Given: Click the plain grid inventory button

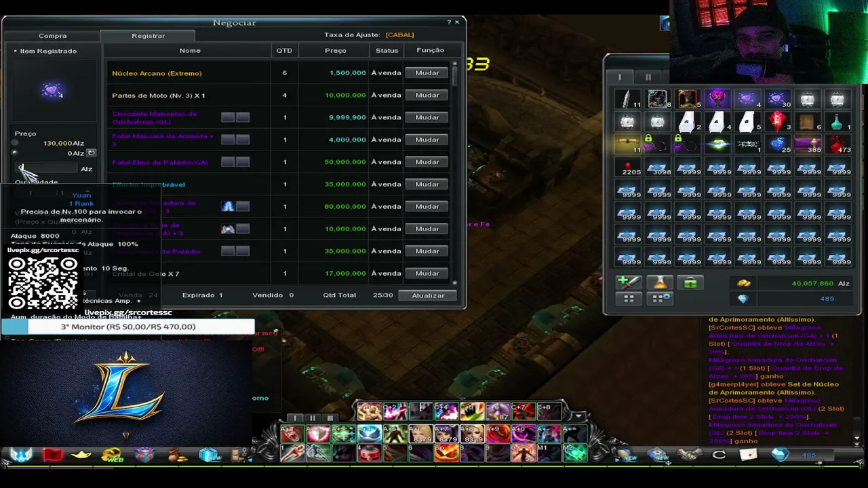Looking at the screenshot, I should (x=629, y=298).
